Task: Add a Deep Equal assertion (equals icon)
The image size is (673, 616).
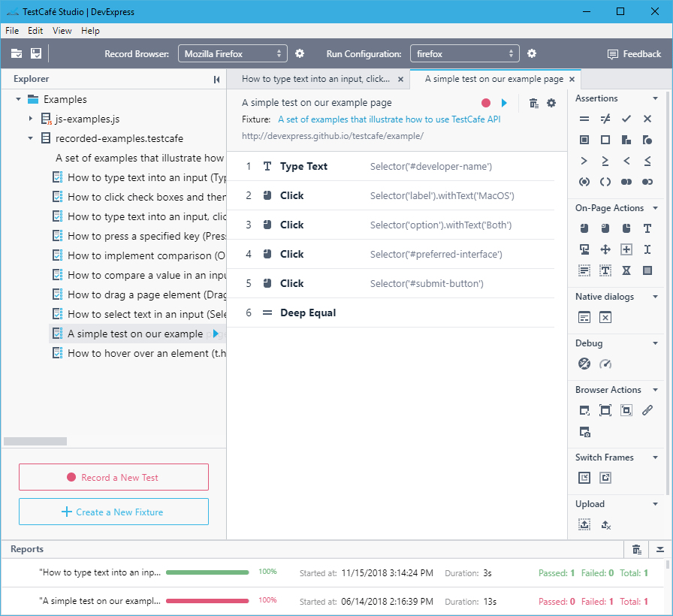Action: (584, 119)
